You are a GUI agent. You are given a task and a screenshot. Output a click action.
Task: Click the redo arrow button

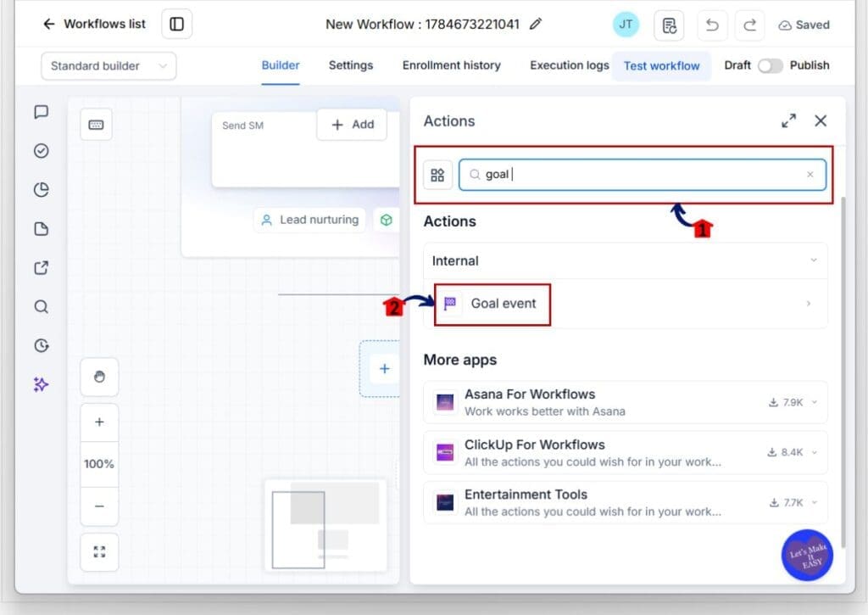(x=749, y=25)
